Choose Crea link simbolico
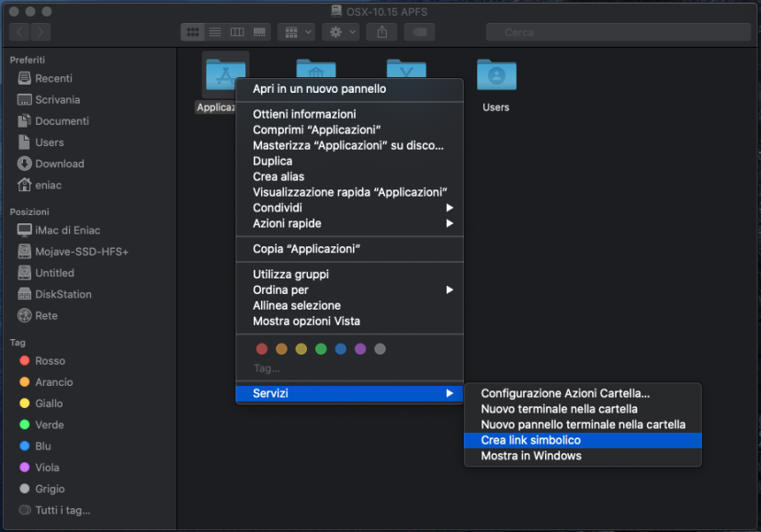 pos(583,440)
